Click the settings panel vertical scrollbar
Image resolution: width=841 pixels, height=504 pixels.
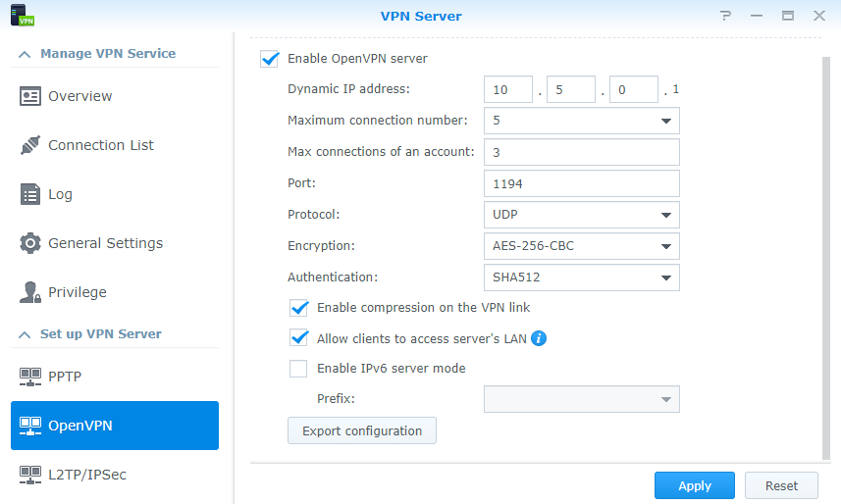coord(826,257)
